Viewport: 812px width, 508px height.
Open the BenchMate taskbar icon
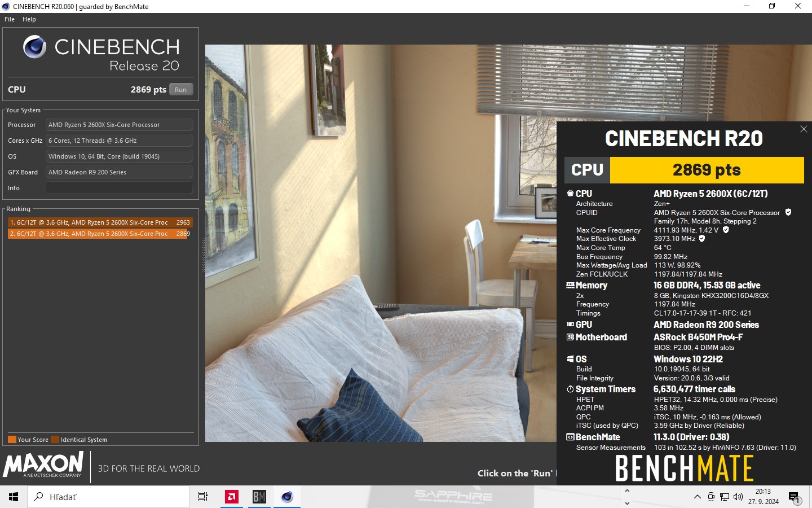pyautogui.click(x=259, y=497)
